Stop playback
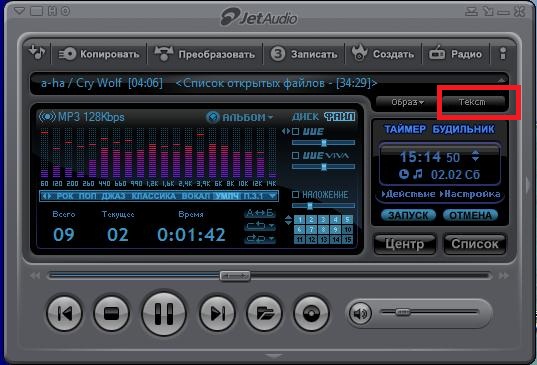The image size is (537, 365). tap(111, 313)
